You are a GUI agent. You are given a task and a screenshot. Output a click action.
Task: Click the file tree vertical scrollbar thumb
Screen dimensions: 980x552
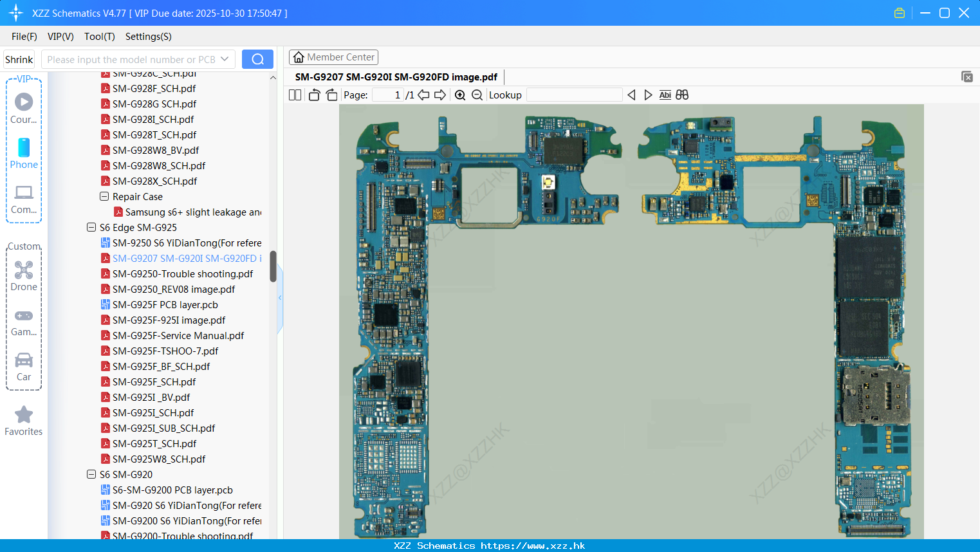tap(273, 266)
